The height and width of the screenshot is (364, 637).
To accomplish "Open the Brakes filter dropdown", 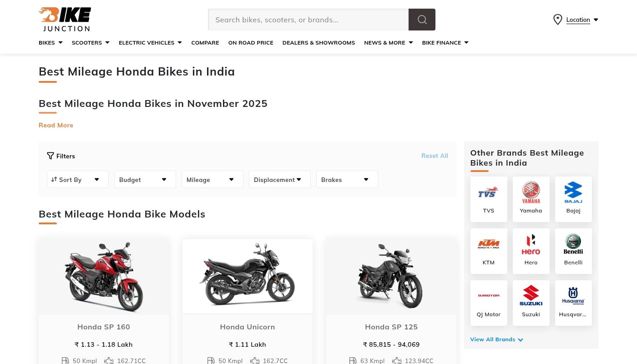I will coord(347,179).
